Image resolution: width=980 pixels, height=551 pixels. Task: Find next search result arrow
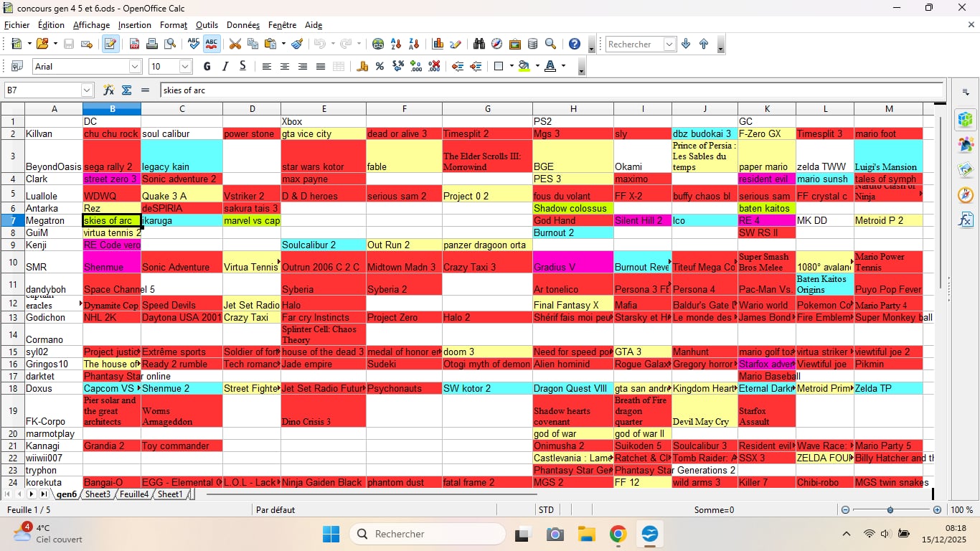click(x=686, y=44)
